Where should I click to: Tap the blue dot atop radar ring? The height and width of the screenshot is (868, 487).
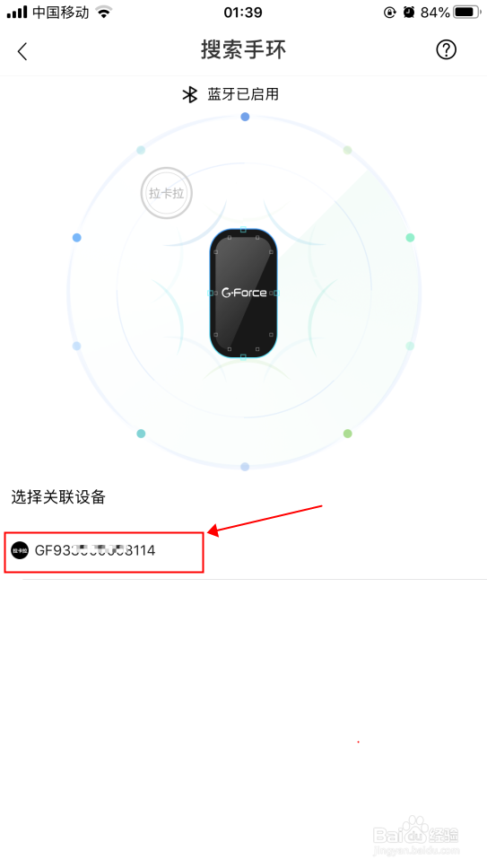(x=245, y=117)
